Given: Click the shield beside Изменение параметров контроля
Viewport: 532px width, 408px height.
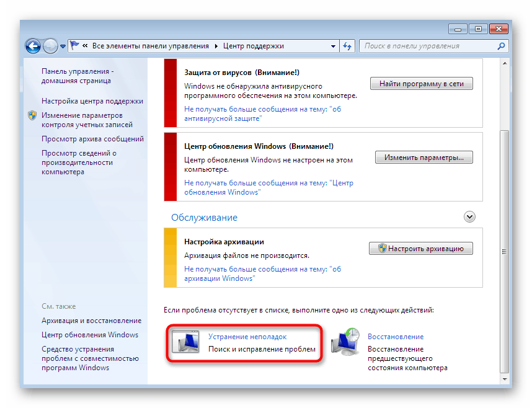Looking at the screenshot, I should point(32,115).
